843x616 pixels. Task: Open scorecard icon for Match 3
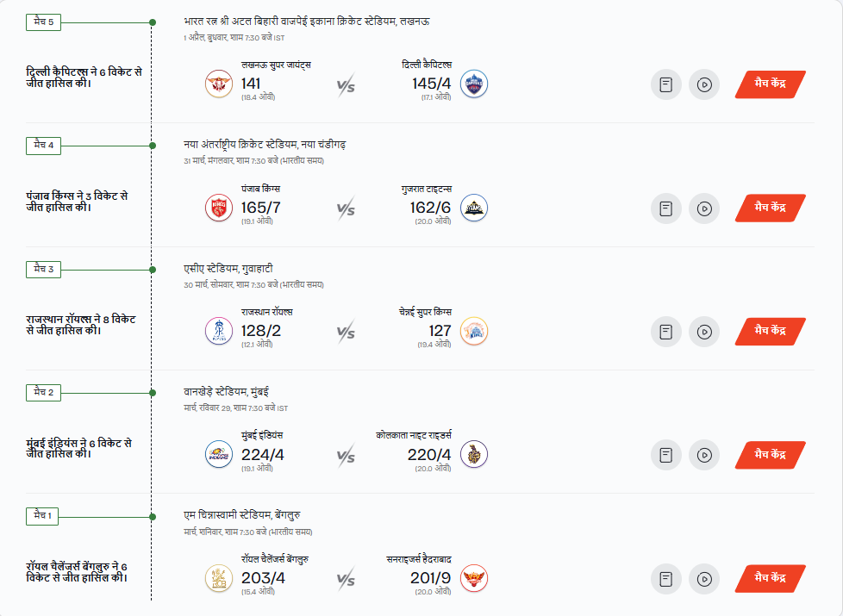tap(665, 332)
